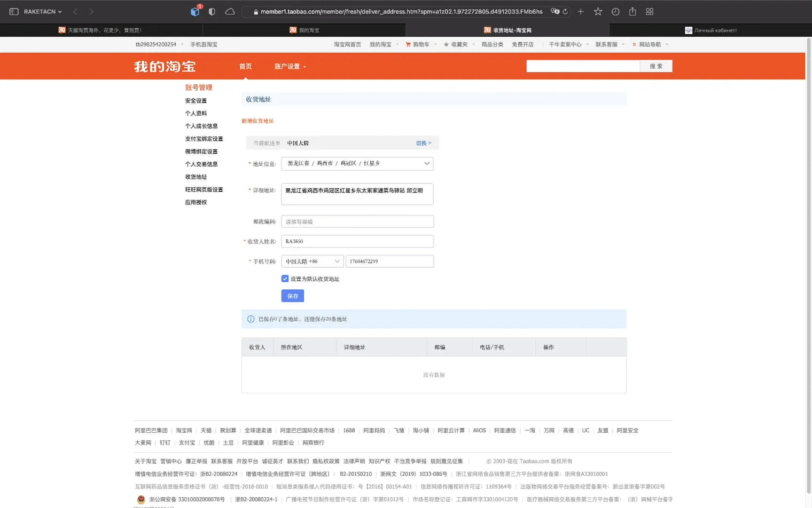Image resolution: width=812 pixels, height=508 pixels.
Task: Open the shield privacy report icon
Action: tap(212, 12)
